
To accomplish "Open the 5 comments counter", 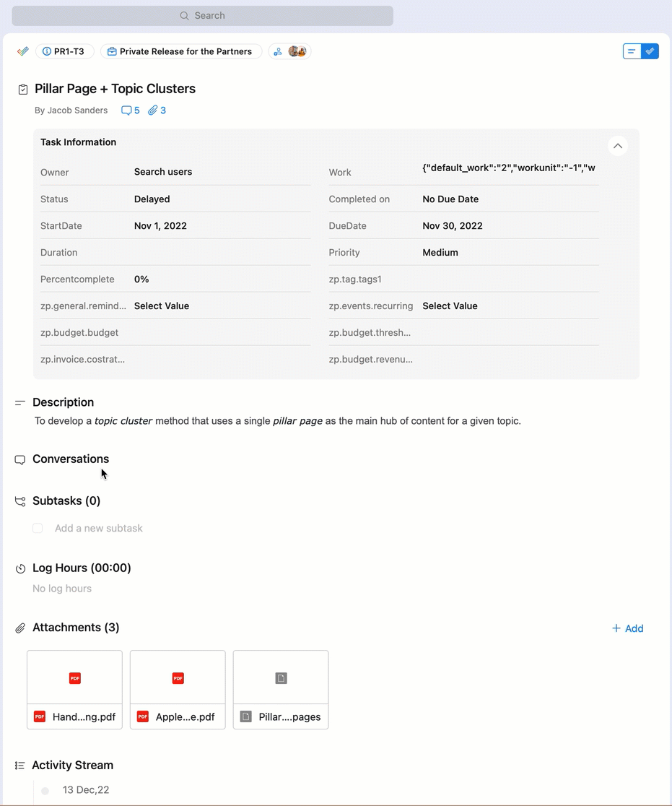I will (x=130, y=110).
